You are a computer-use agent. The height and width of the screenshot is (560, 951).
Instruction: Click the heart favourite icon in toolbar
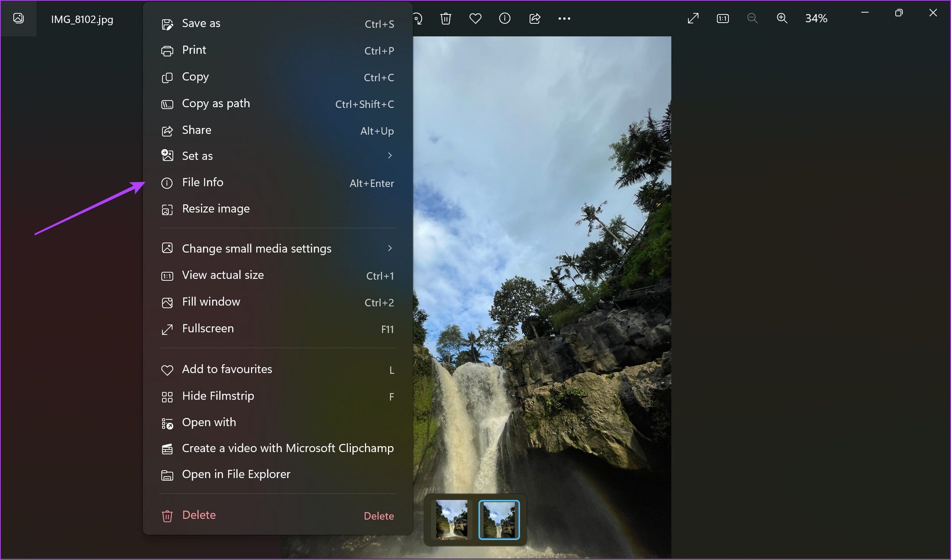pos(475,19)
